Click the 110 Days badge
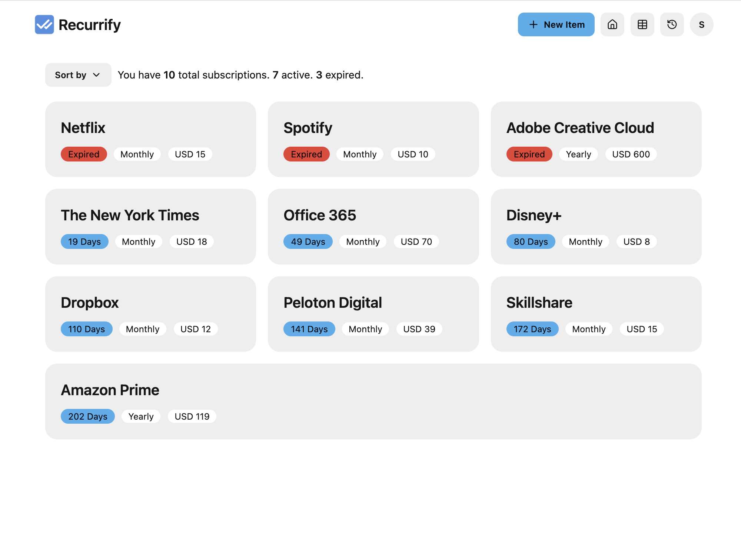The width and height of the screenshot is (741, 560). point(87,329)
